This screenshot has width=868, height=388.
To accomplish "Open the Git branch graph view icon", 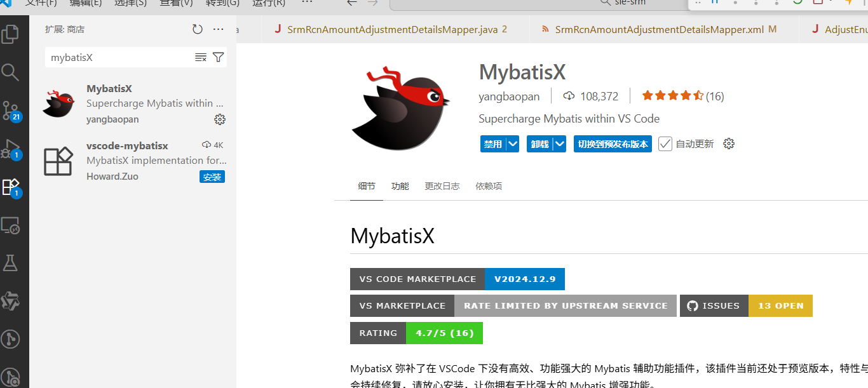I will click(11, 339).
